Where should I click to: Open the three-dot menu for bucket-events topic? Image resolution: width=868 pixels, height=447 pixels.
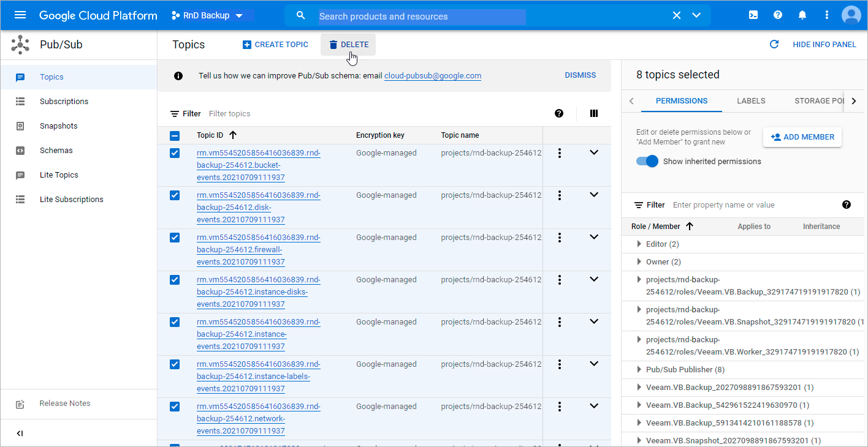pos(560,153)
